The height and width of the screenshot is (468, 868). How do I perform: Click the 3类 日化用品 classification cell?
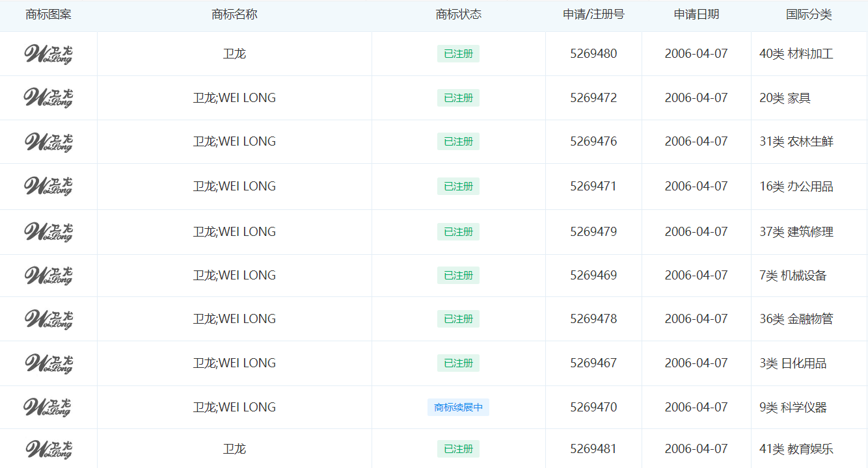(793, 363)
